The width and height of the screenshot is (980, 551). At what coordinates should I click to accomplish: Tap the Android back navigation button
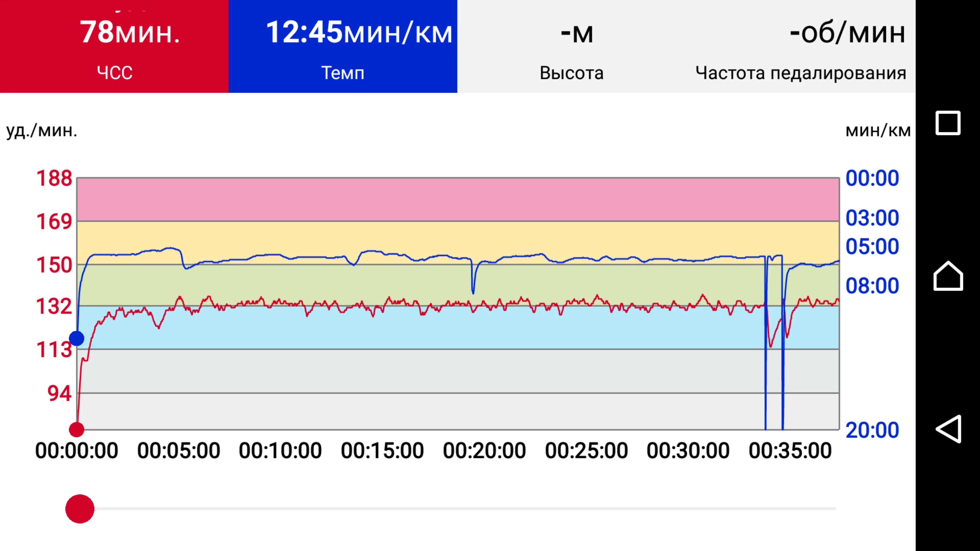pos(948,429)
